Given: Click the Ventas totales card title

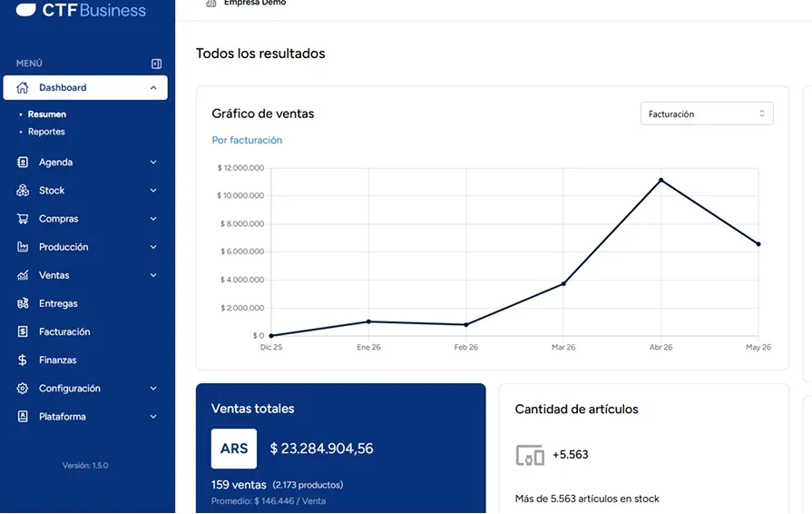Looking at the screenshot, I should click(x=253, y=409).
